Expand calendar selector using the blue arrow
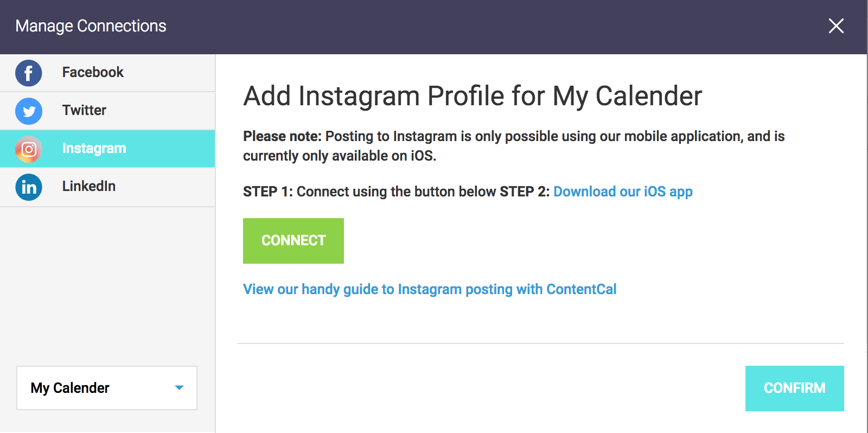 click(x=179, y=388)
